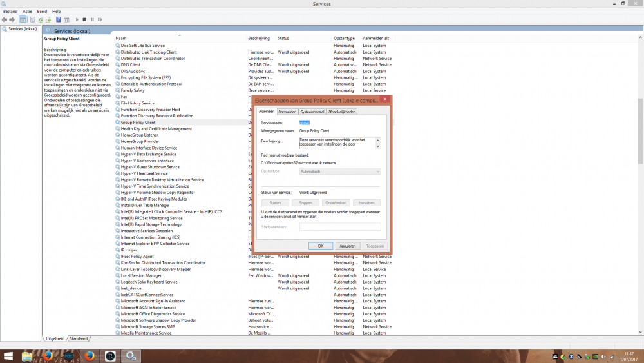Toggle the show/hide console tree icon
The height and width of the screenshot is (363, 644).
pos(23,20)
